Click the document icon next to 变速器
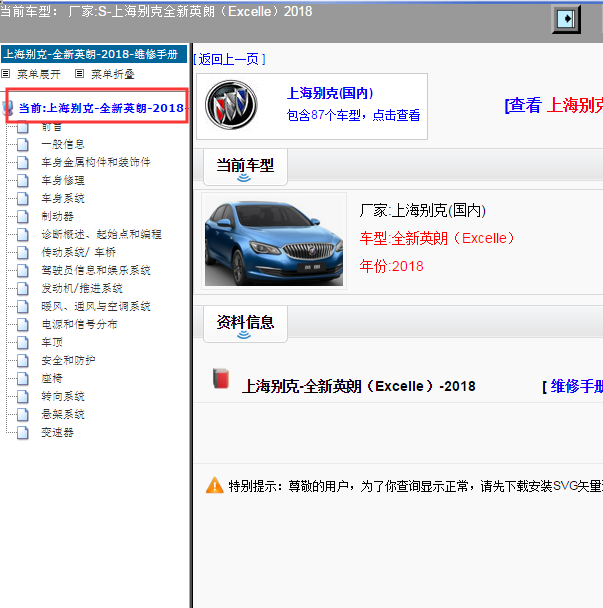 (23, 433)
